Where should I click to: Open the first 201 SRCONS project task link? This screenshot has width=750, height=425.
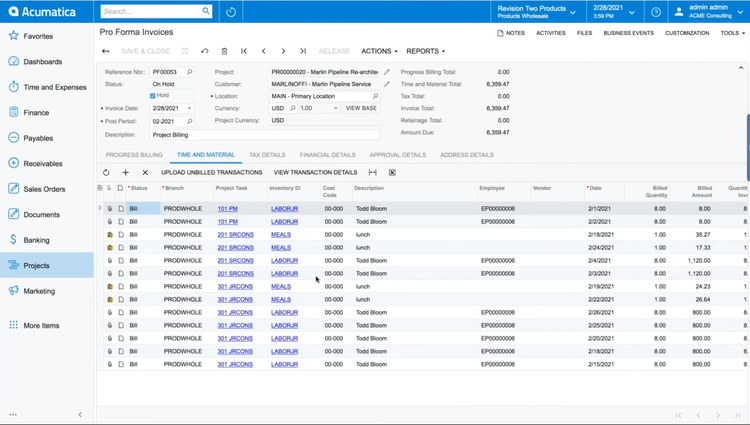235,235
